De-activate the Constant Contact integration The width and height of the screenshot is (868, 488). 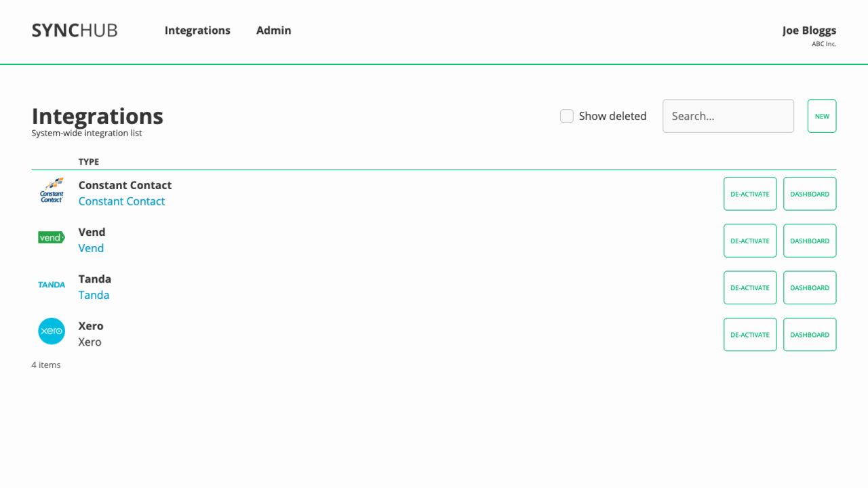750,194
